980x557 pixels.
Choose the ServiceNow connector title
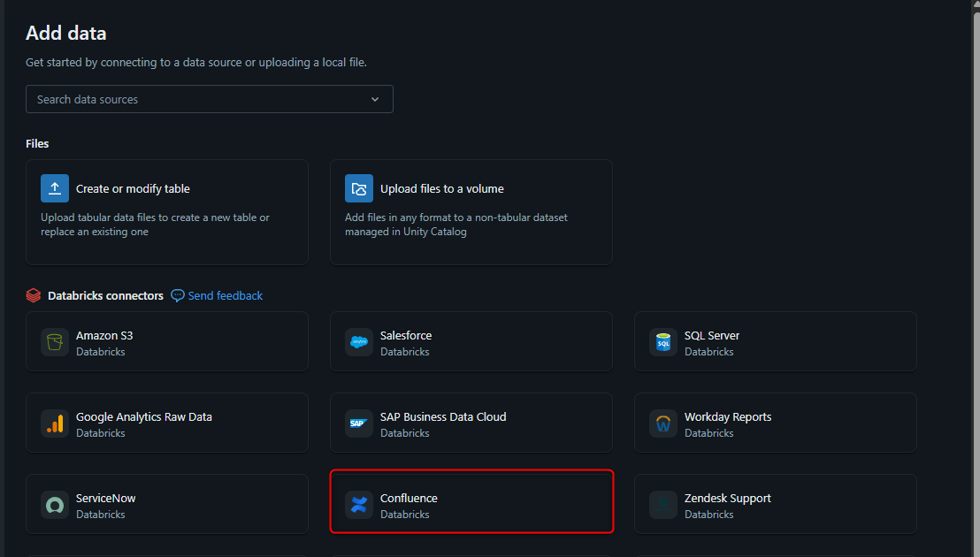click(x=105, y=498)
